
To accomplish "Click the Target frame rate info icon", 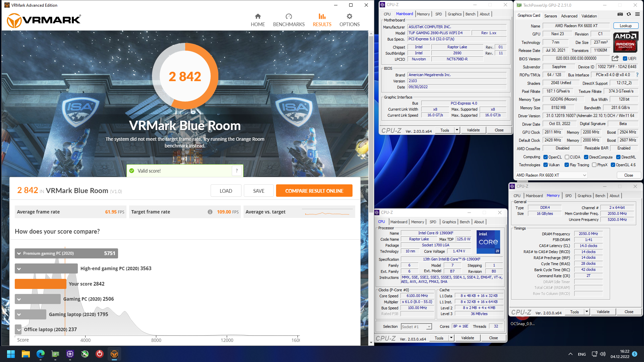I will coord(210,212).
